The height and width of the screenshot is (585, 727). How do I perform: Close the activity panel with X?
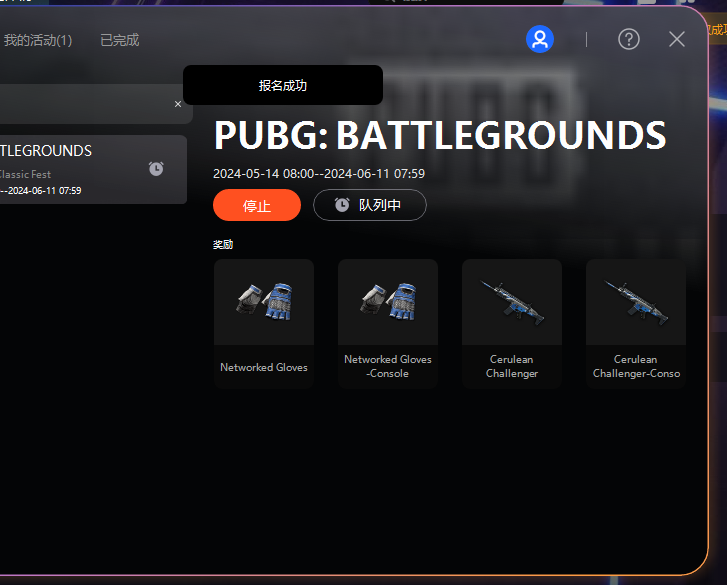click(x=677, y=39)
